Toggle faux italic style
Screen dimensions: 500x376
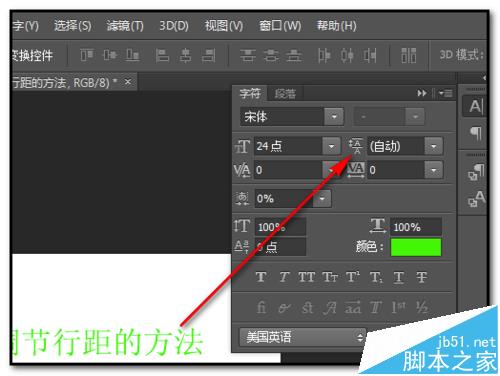pos(284,277)
